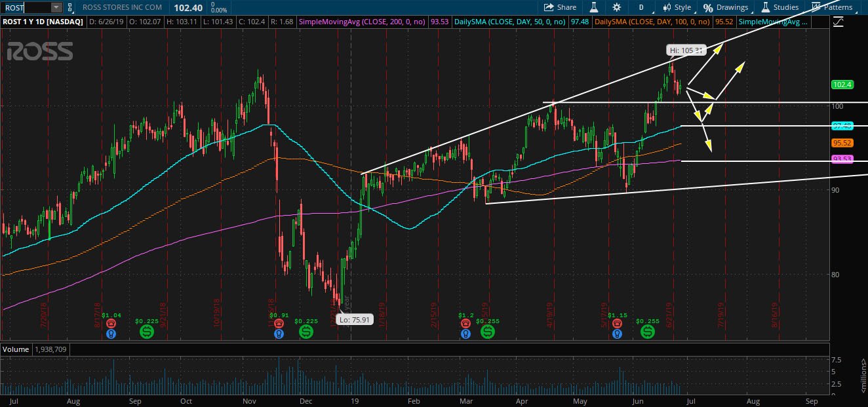Select DailySMA (CLOSE, DAY, 100, 0, no) label

pyautogui.click(x=653, y=22)
